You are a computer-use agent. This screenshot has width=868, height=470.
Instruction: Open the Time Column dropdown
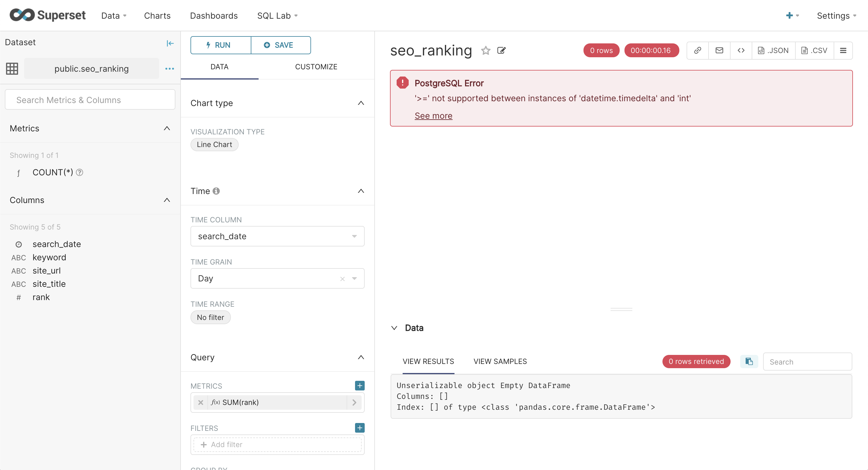click(x=354, y=236)
